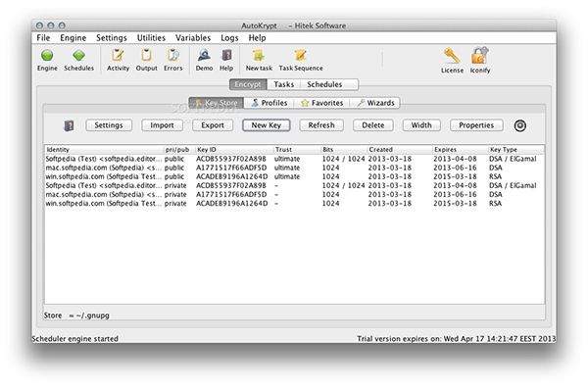Image resolution: width=588 pixels, height=387 pixels.
Task: Sort by the Key ID column header
Action: click(x=234, y=149)
